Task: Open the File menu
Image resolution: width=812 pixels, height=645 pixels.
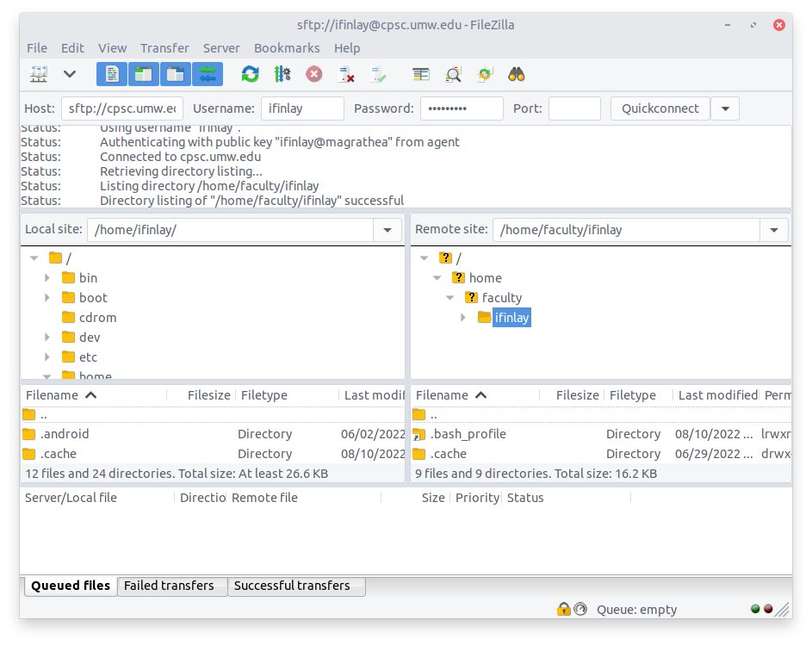Action: [x=37, y=48]
